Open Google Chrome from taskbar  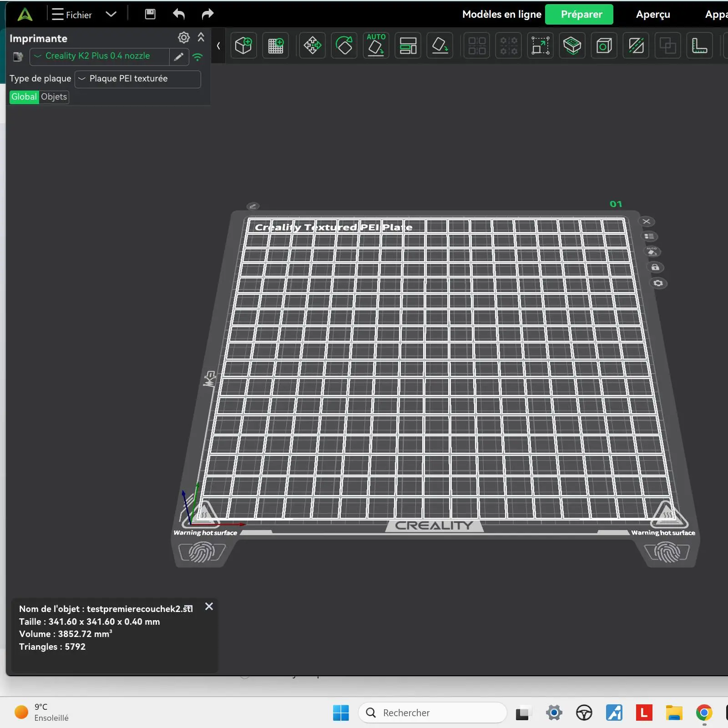704,713
